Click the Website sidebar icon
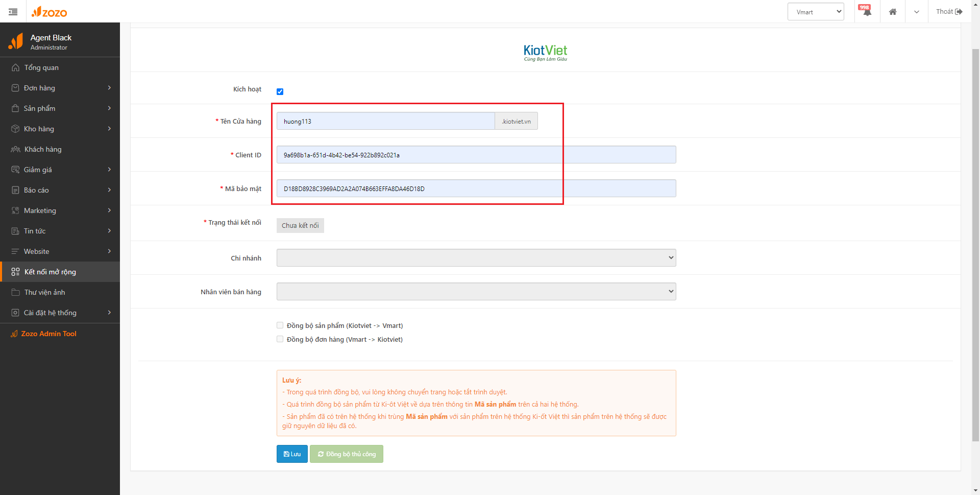The height and width of the screenshot is (495, 980). click(x=15, y=251)
